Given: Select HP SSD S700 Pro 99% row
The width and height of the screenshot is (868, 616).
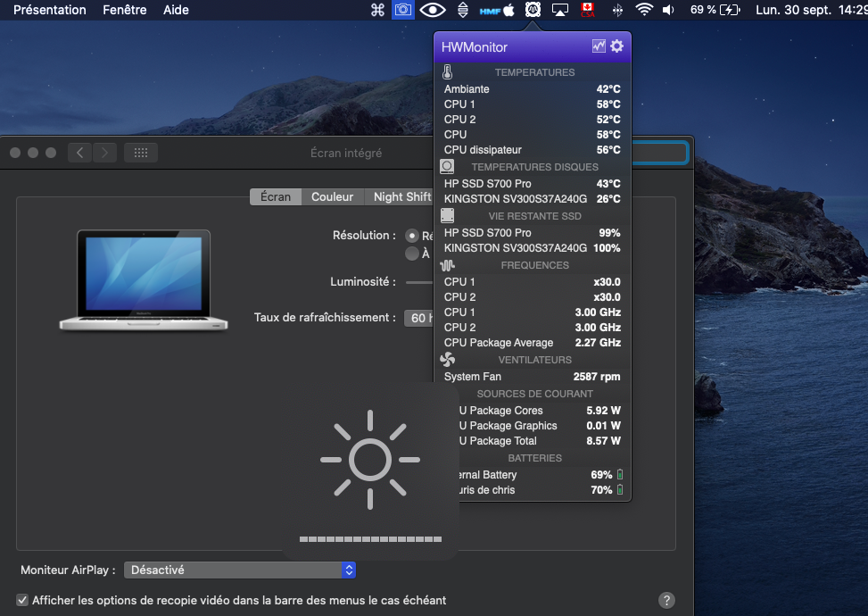Looking at the screenshot, I should pos(532,233).
